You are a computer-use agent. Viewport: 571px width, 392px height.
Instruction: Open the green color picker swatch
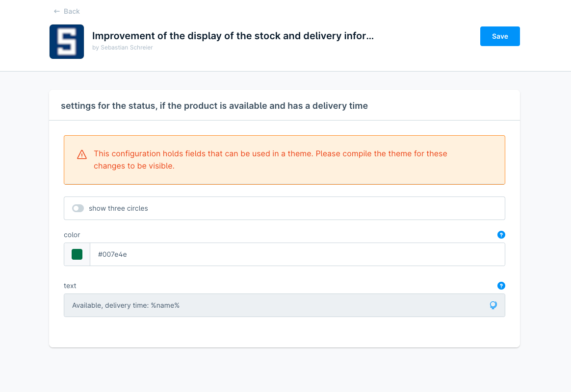[x=77, y=254]
